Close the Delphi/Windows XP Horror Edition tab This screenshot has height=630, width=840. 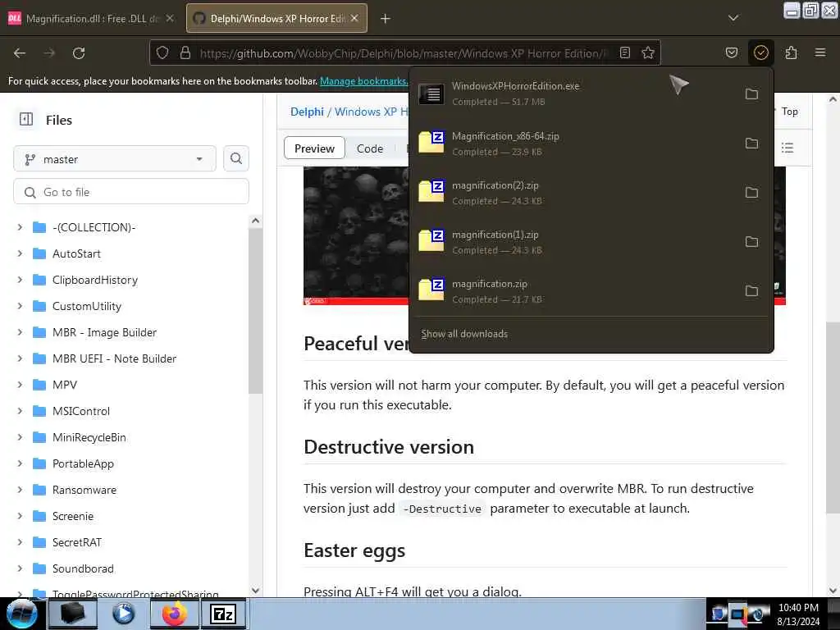pyautogui.click(x=354, y=18)
